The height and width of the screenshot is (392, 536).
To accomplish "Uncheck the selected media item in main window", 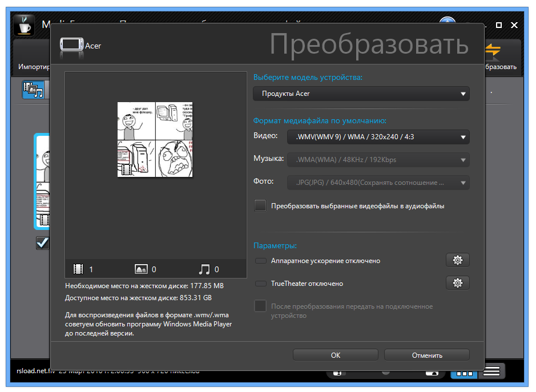I will tap(43, 243).
